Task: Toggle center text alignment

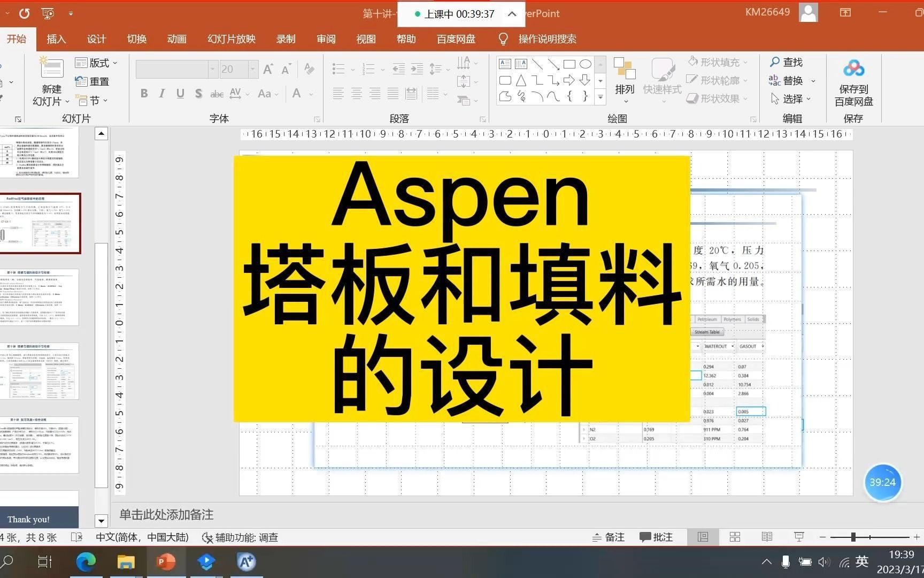Action: (x=356, y=94)
